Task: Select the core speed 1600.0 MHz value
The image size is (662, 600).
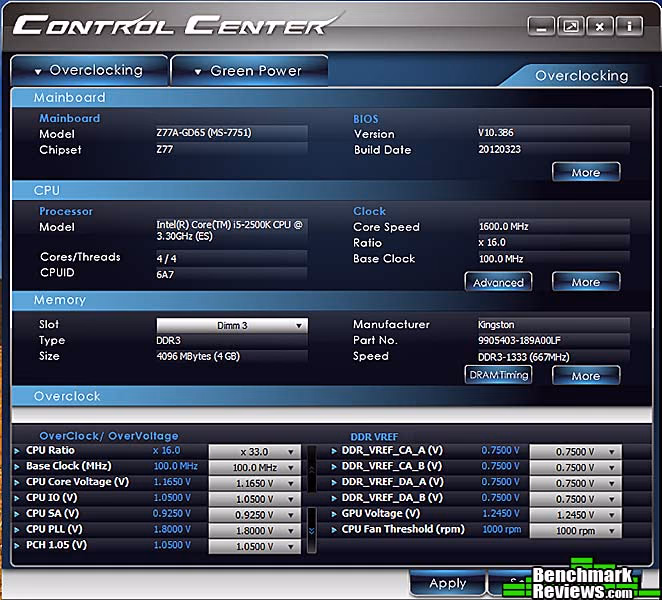Action: tap(503, 226)
